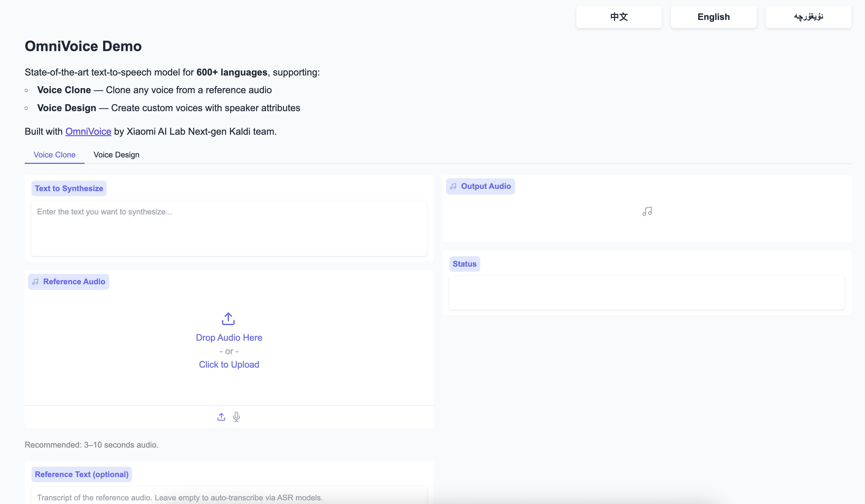Image resolution: width=865 pixels, height=504 pixels.
Task: Select the microphone recording source icon
Action: tap(236, 416)
